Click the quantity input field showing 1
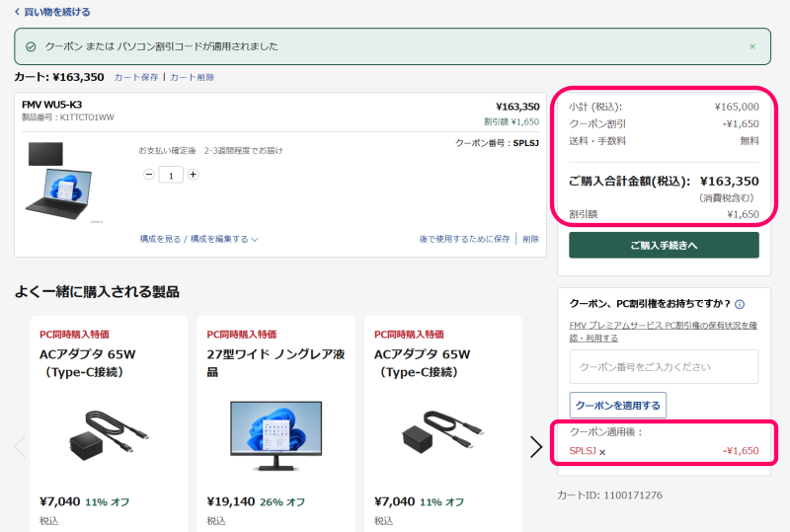 (x=171, y=175)
